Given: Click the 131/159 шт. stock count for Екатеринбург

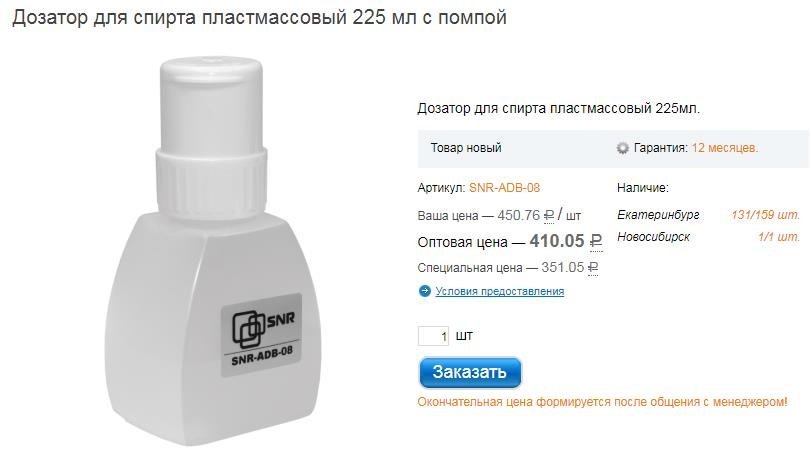Looking at the screenshot, I should click(765, 215).
